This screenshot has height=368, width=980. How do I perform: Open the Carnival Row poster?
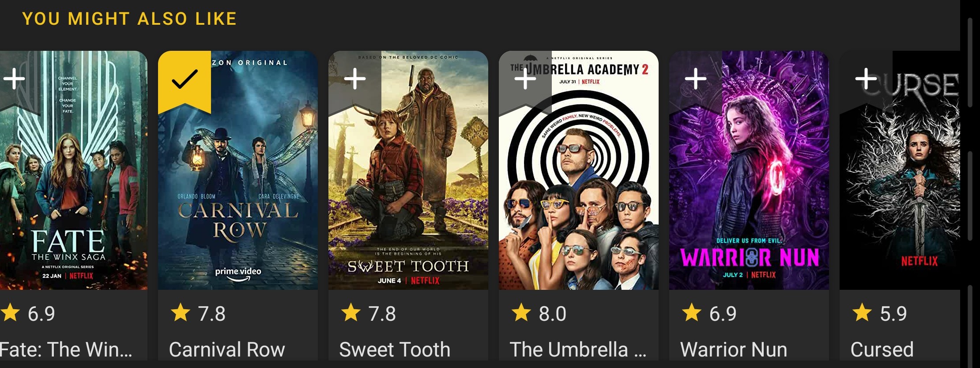pos(238,186)
